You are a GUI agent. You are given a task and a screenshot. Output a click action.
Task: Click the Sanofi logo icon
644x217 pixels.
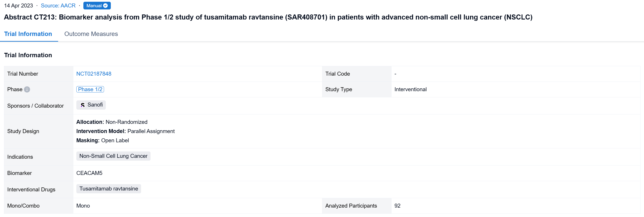[83, 105]
